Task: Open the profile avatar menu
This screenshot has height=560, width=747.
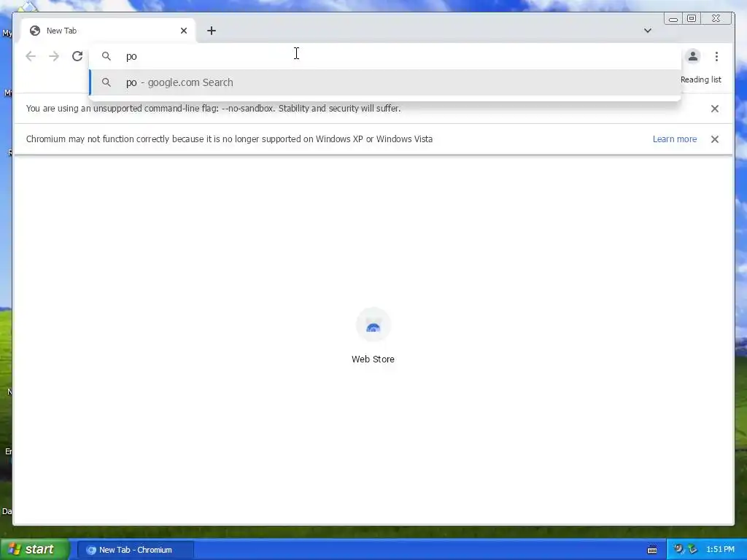Action: tap(693, 56)
